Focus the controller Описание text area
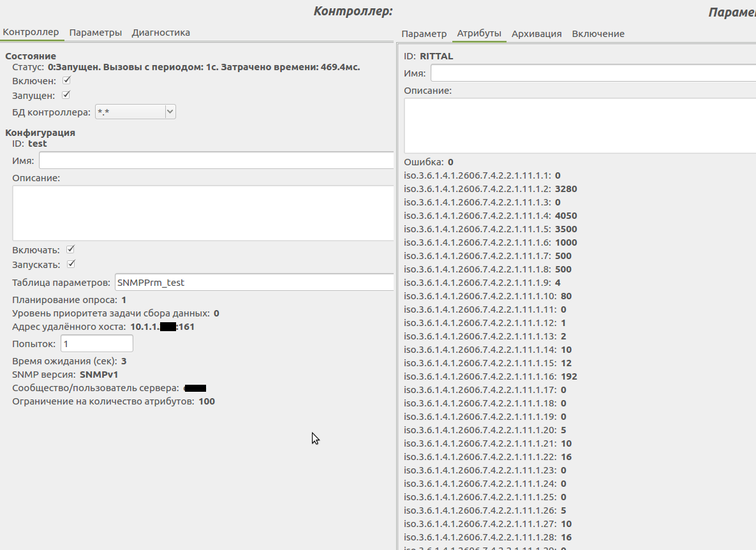 (203, 213)
